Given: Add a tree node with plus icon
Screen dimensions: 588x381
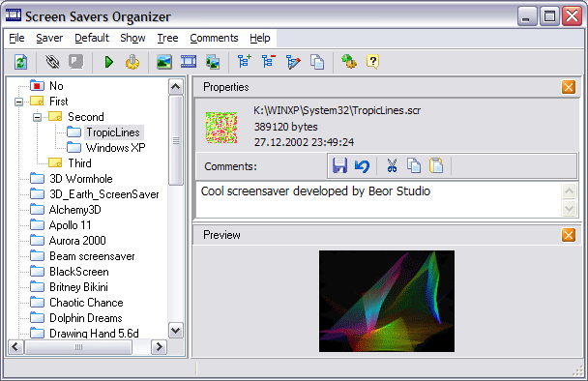Looking at the screenshot, I should click(x=245, y=62).
